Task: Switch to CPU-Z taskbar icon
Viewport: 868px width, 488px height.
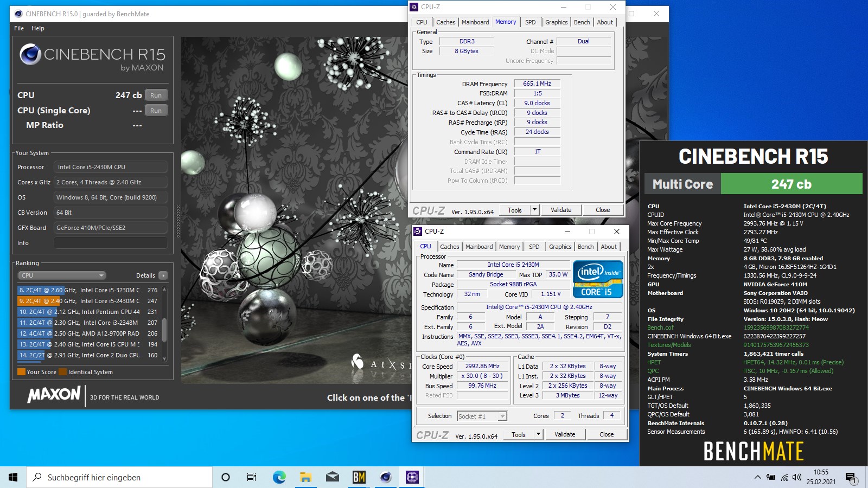Action: pyautogui.click(x=412, y=477)
